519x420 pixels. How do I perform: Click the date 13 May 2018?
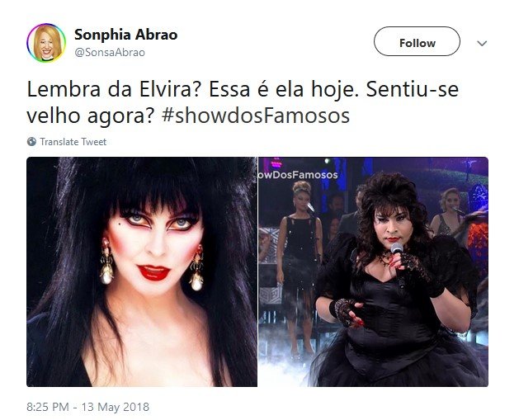tap(116, 407)
